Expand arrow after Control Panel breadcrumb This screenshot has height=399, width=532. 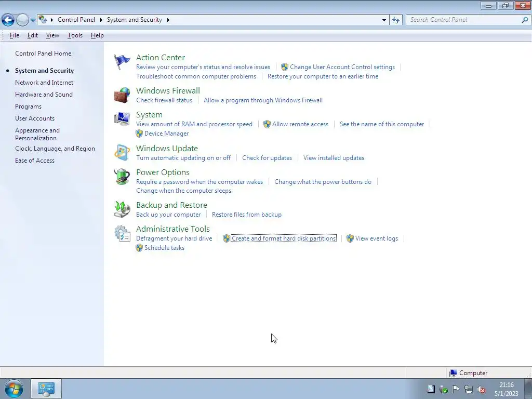point(101,20)
